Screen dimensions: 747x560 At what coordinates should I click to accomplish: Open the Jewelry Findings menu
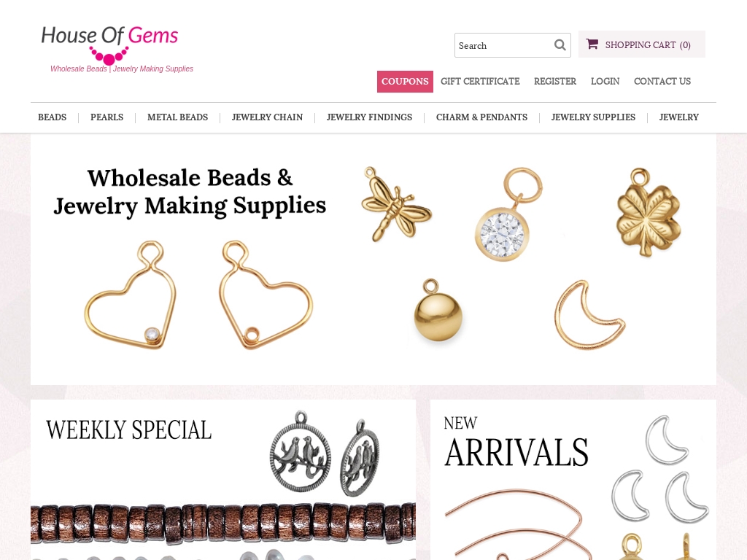369,117
